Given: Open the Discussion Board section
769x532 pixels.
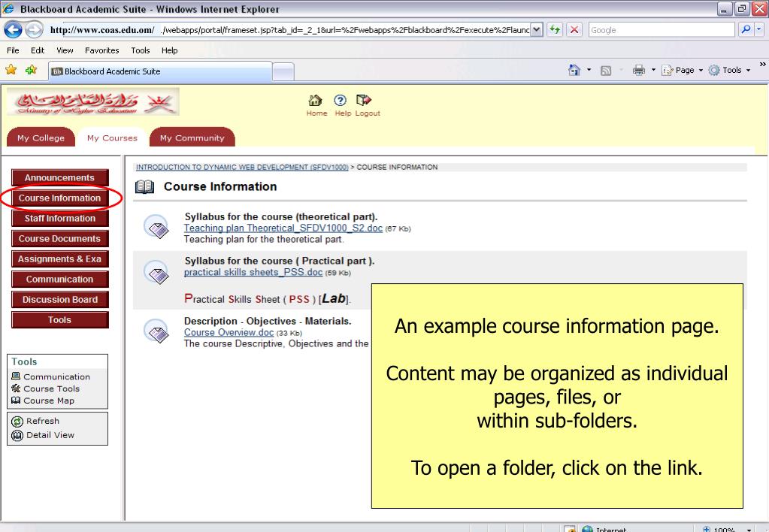Looking at the screenshot, I should (x=59, y=300).
